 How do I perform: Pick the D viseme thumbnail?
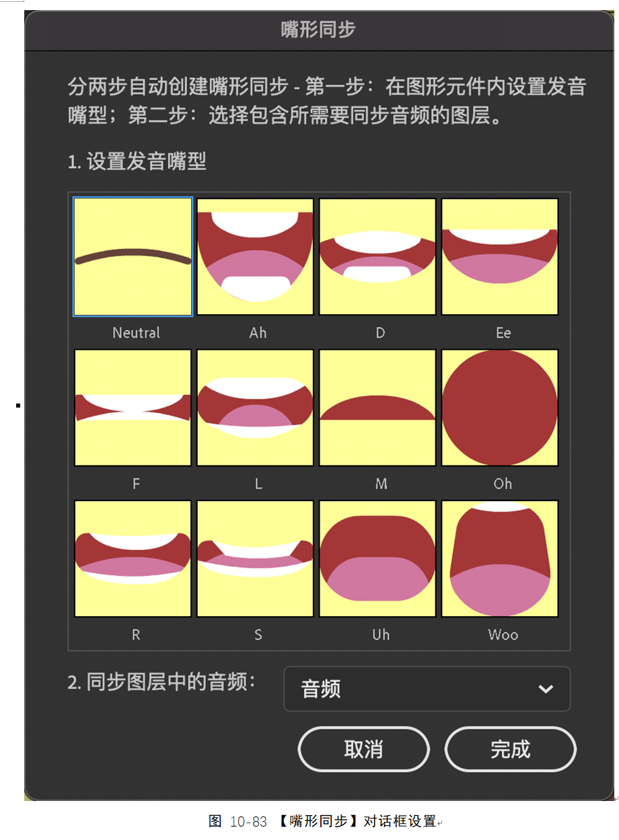click(x=377, y=256)
